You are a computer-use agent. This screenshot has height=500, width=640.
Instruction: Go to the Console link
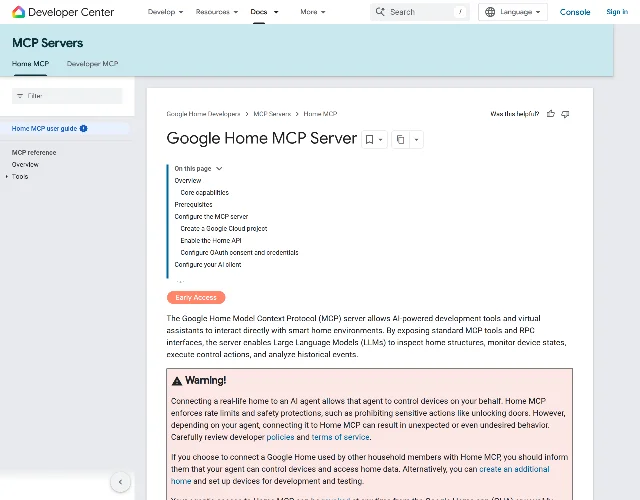tap(575, 12)
